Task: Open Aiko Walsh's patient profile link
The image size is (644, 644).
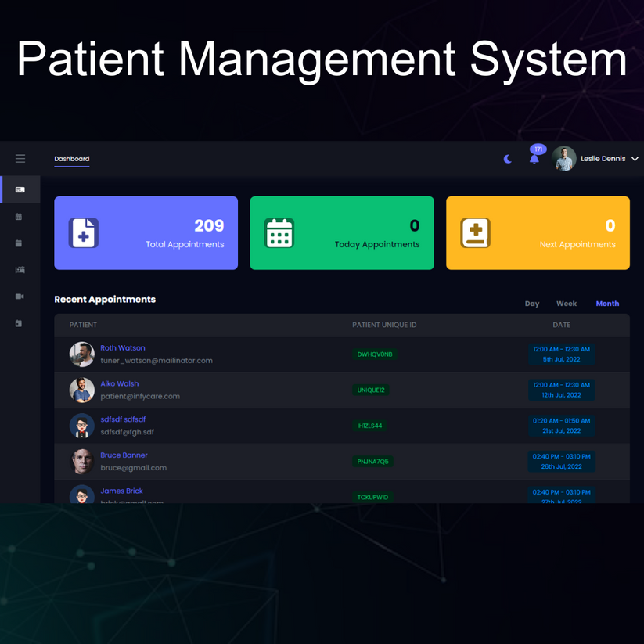Action: point(120,384)
